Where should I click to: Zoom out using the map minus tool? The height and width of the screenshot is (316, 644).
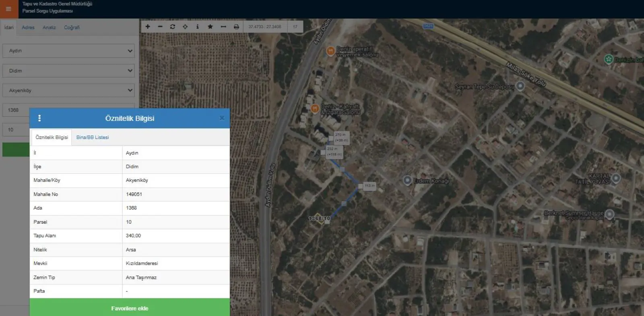160,27
